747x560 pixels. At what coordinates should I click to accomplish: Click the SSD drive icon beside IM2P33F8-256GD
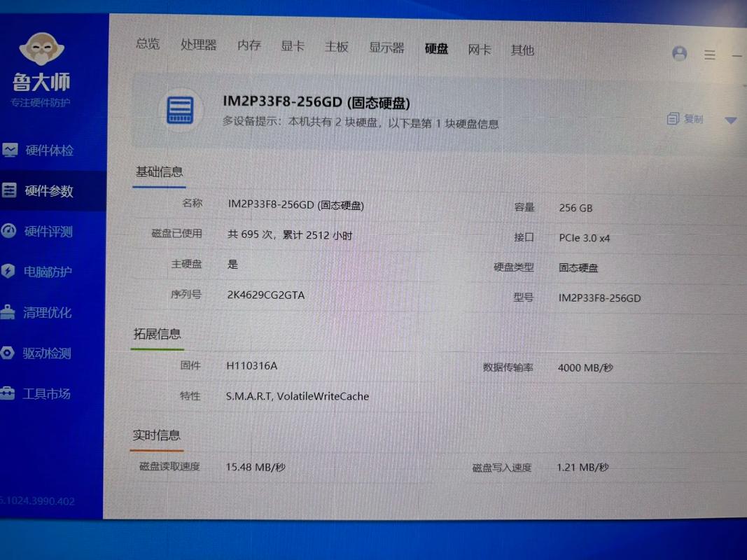click(180, 111)
